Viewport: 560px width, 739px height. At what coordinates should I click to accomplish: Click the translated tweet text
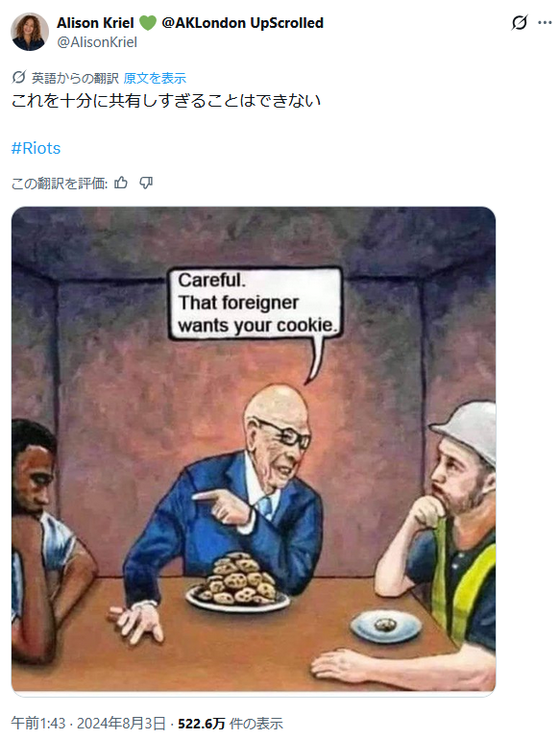tap(166, 100)
